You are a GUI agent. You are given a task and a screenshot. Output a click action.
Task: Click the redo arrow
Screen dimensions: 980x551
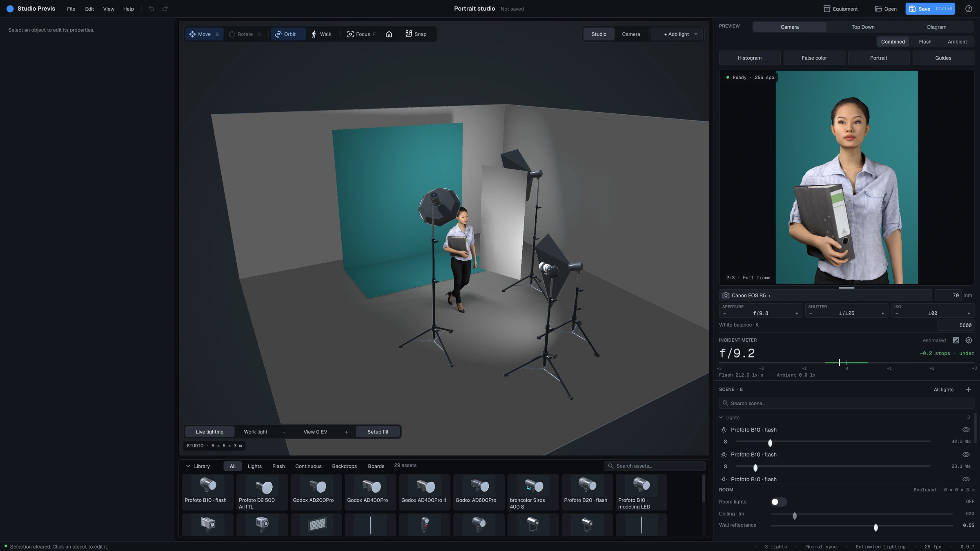point(165,9)
